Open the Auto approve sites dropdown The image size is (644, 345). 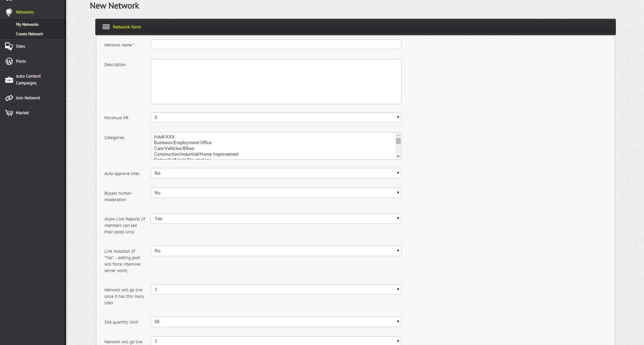point(276,173)
